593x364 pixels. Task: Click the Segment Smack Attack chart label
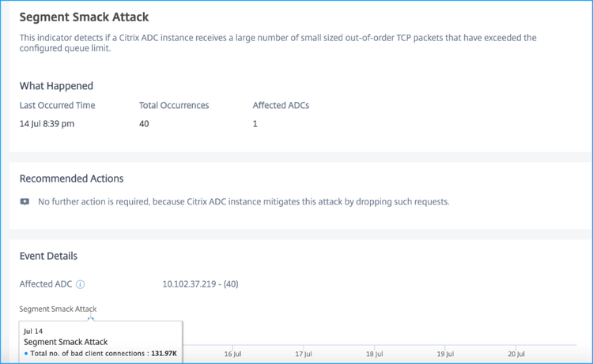(58, 309)
